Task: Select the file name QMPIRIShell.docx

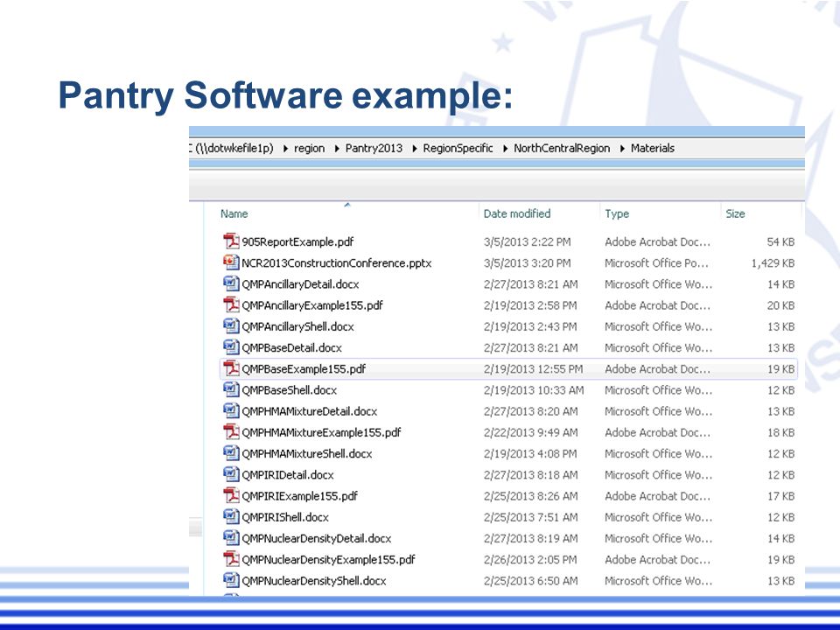Action: click(285, 517)
